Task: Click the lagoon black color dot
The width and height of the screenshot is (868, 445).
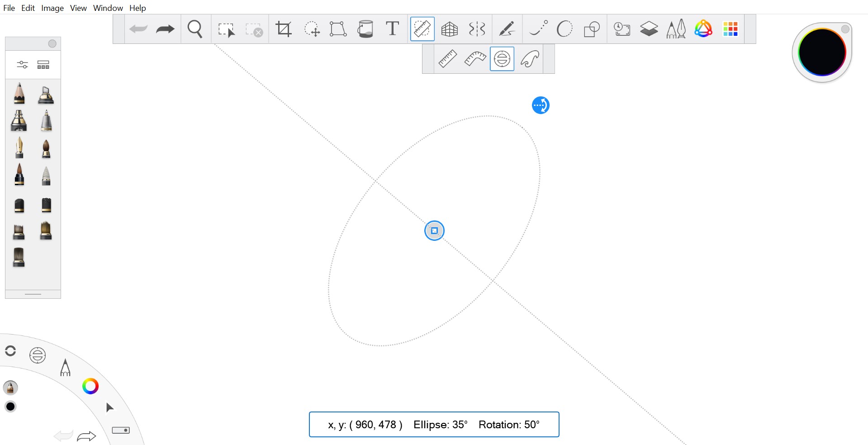Action: [10, 407]
